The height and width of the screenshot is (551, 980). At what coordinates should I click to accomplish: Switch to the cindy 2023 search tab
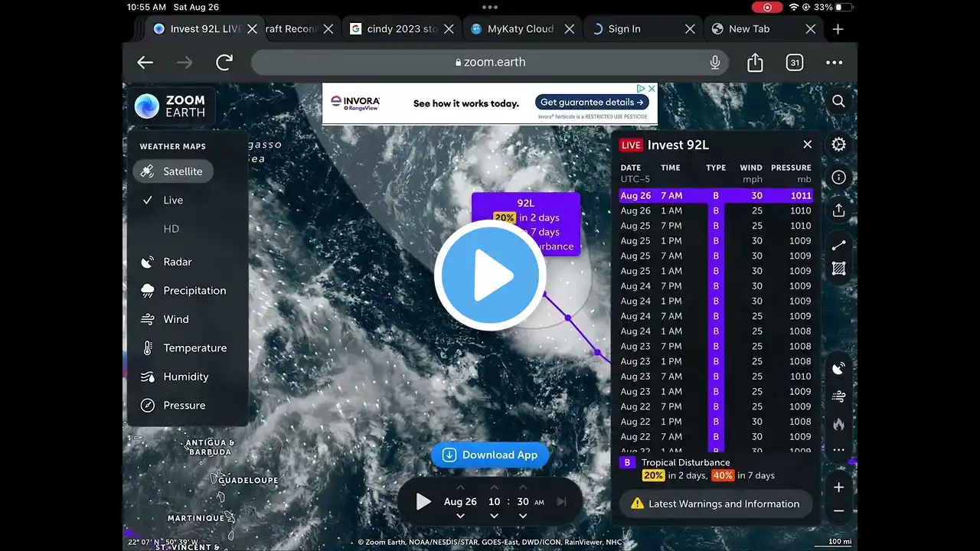[x=402, y=29]
